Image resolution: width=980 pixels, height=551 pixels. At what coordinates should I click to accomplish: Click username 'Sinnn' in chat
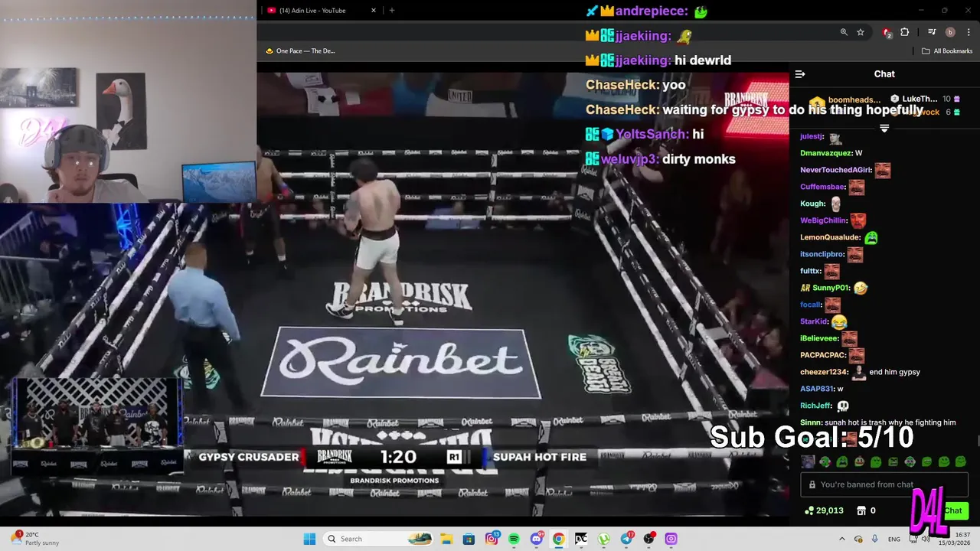[810, 422]
